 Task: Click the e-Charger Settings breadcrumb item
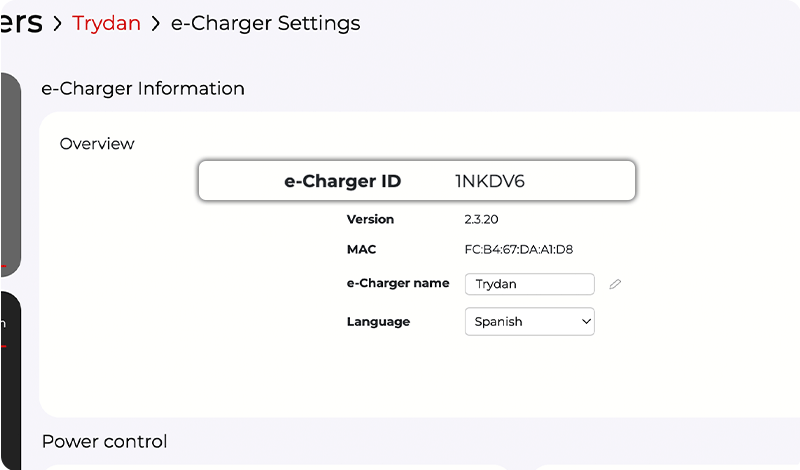click(x=265, y=23)
